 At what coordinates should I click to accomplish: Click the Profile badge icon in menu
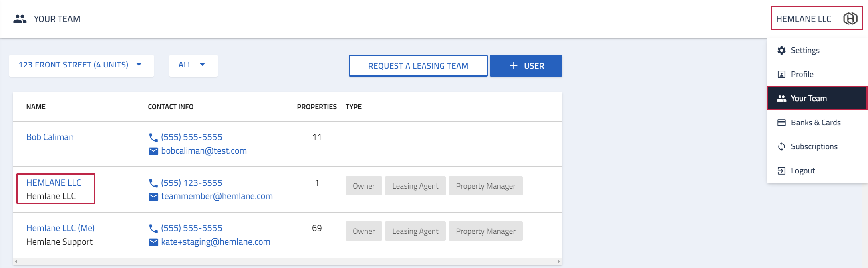(x=781, y=74)
